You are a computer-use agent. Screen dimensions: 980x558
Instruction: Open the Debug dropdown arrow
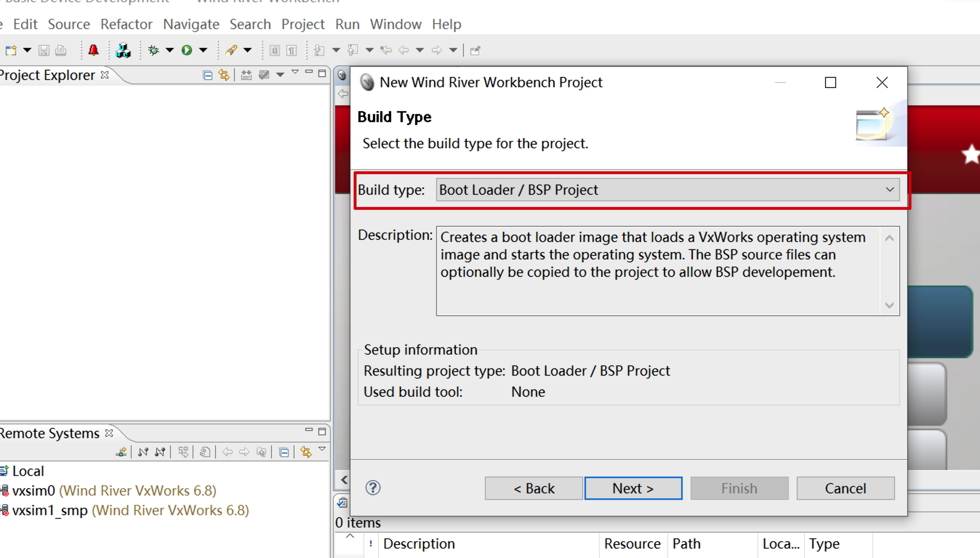click(170, 50)
